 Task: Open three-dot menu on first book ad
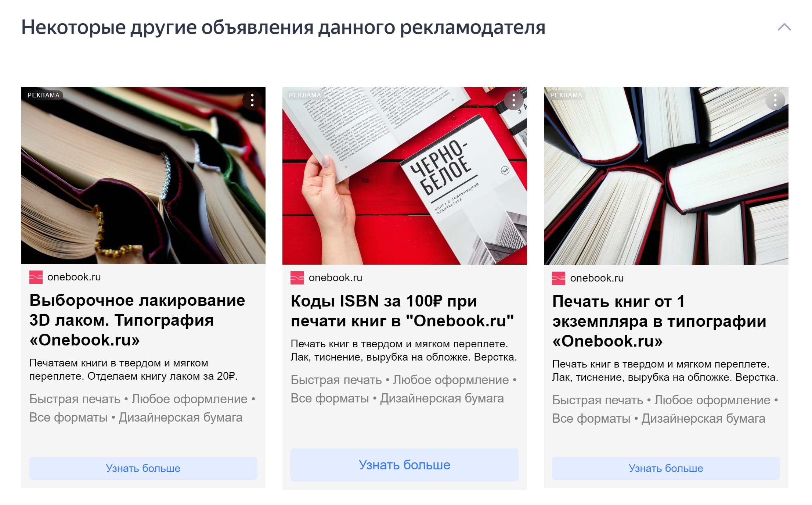click(x=252, y=100)
